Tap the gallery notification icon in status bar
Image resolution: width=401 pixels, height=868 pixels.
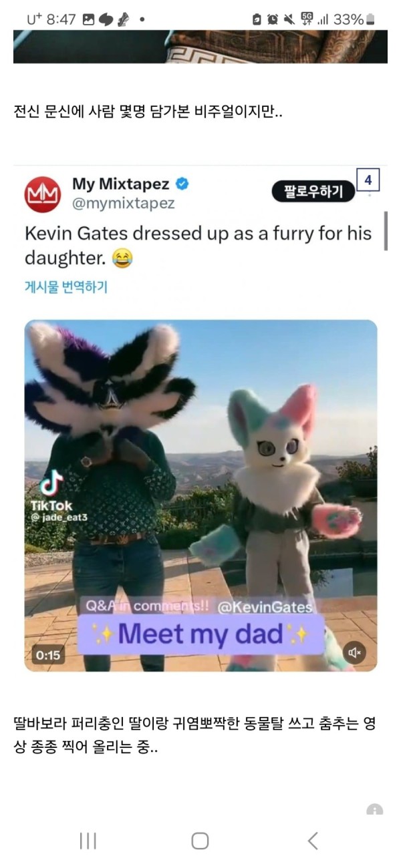pos(88,19)
